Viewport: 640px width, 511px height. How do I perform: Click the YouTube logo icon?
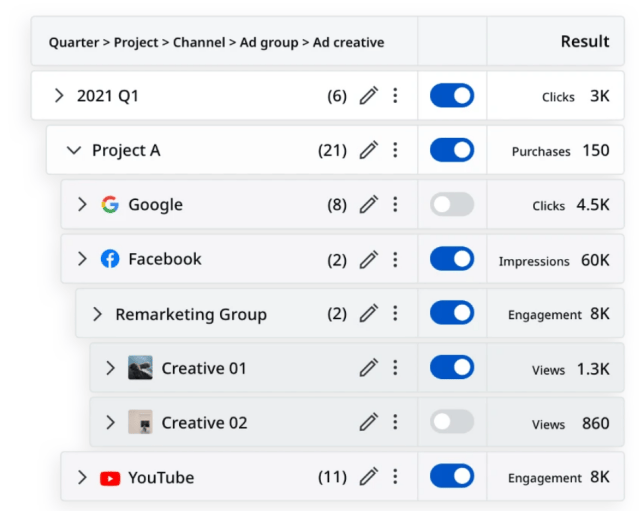(x=110, y=478)
